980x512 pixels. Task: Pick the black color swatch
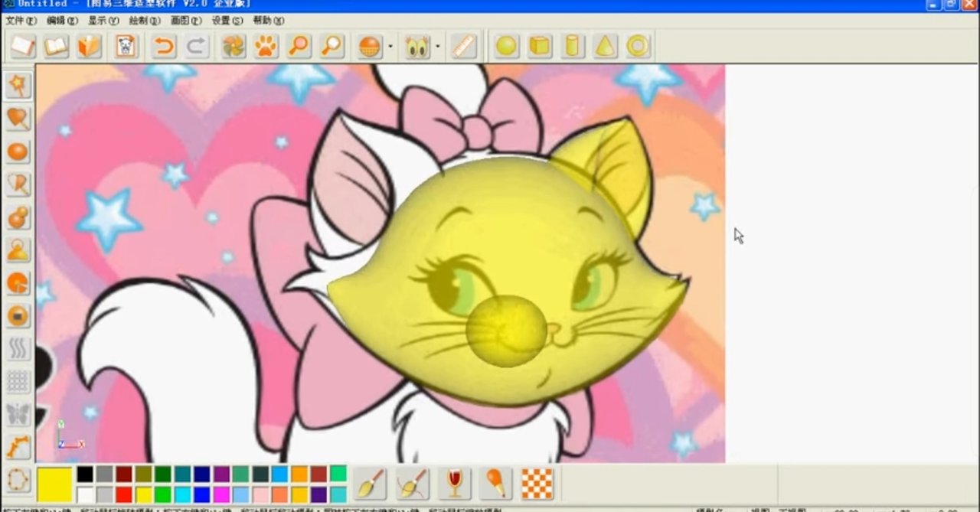85,474
